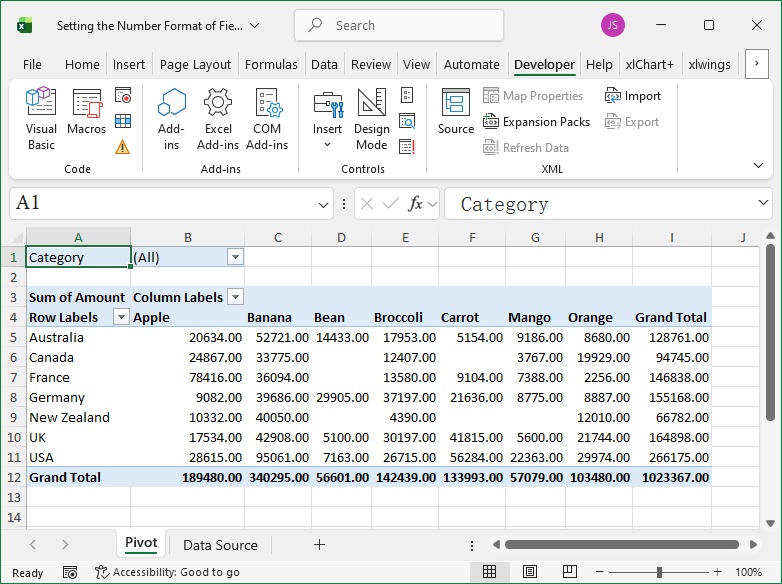
Task: Select column B header
Action: [x=188, y=237]
